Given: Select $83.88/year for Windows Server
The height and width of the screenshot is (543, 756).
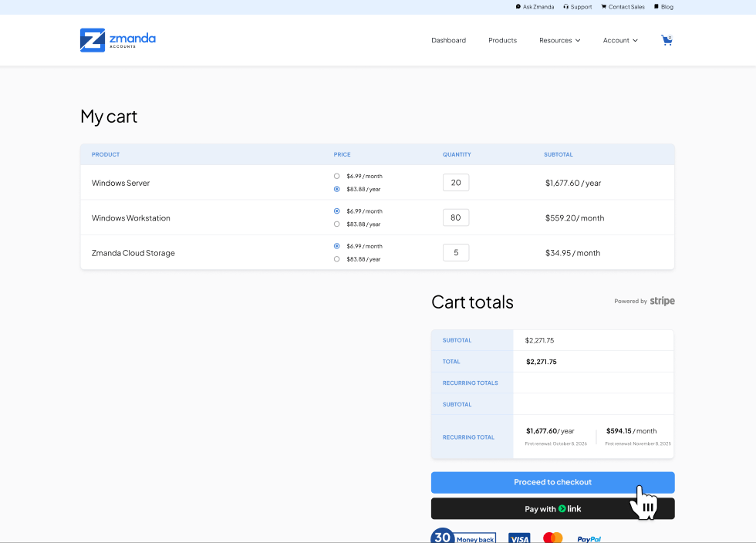Looking at the screenshot, I should click(336, 189).
